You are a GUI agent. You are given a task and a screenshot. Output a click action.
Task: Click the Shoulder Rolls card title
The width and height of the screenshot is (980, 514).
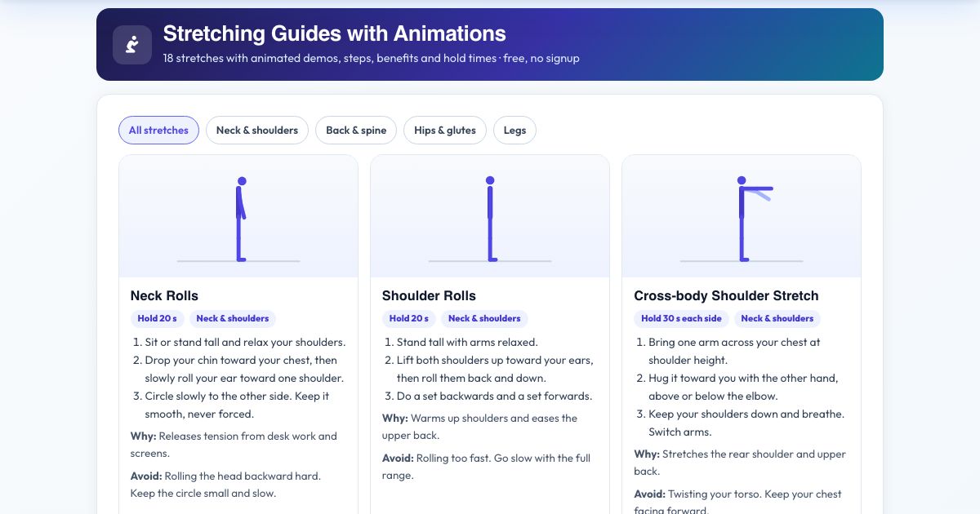coord(429,295)
